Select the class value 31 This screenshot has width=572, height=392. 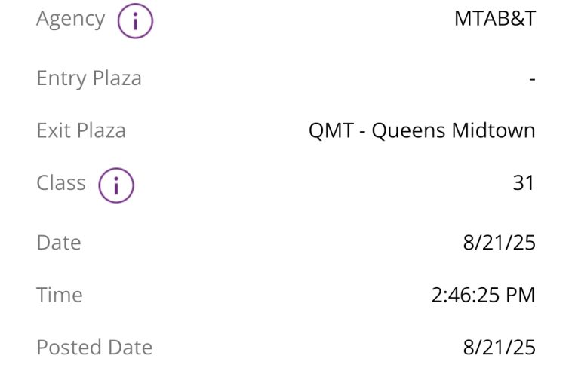[523, 183]
